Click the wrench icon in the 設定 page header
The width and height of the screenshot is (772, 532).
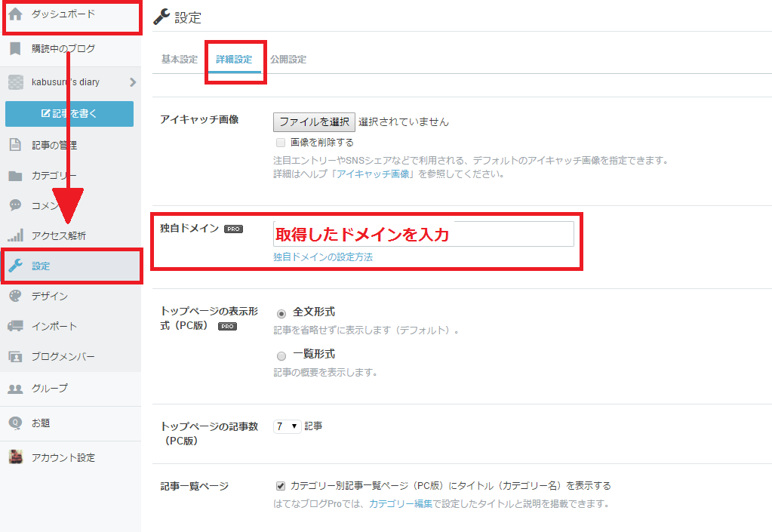pyautogui.click(x=161, y=17)
